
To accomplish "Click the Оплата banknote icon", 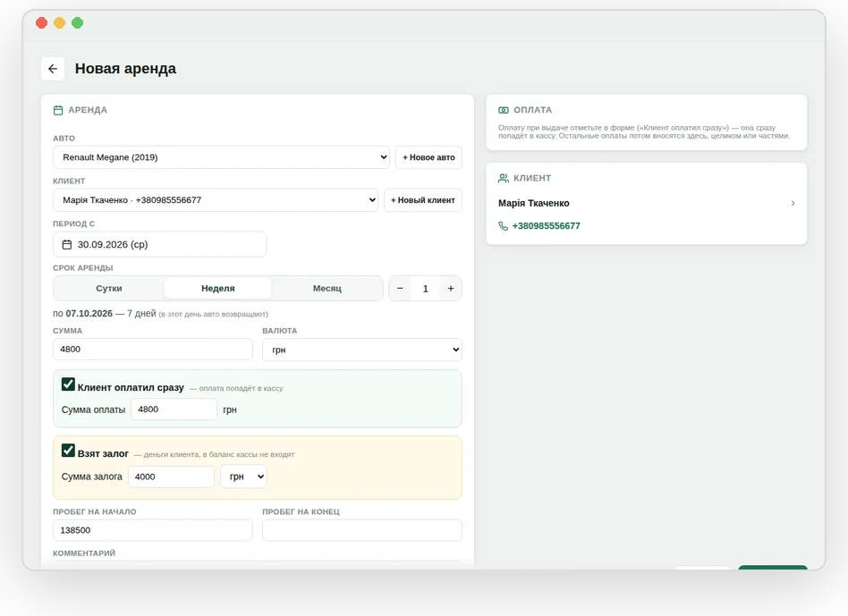I will tap(504, 110).
